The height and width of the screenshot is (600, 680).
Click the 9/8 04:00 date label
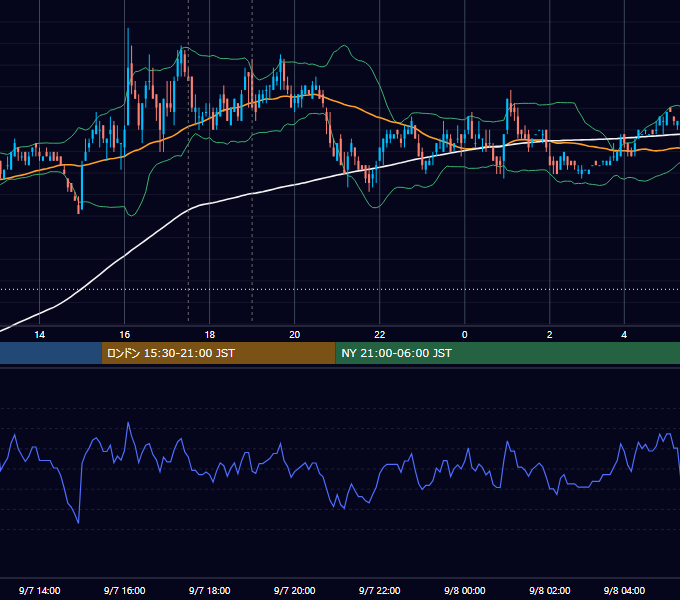(624, 590)
